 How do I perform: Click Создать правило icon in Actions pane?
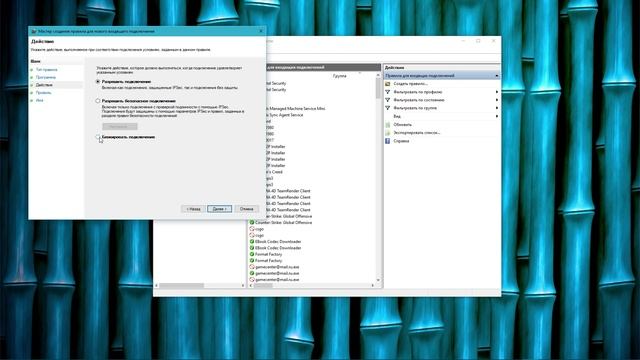pyautogui.click(x=388, y=84)
